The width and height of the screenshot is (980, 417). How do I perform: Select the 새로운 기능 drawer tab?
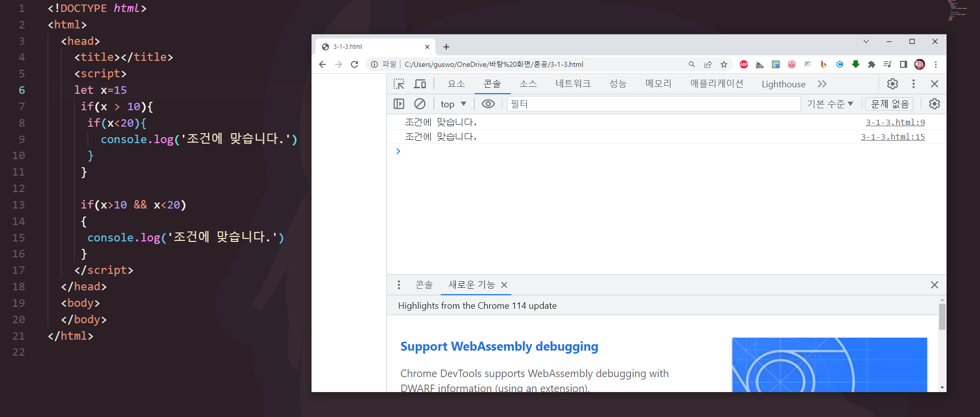(x=471, y=285)
